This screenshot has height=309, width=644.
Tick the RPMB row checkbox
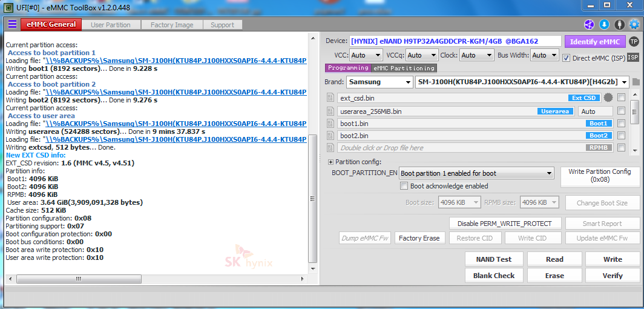[622, 147]
